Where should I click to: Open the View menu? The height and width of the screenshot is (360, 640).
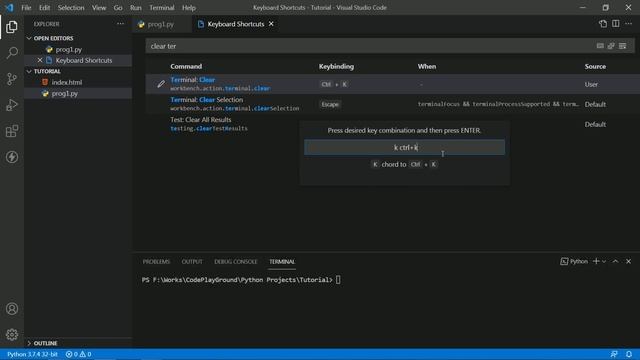tap(99, 7)
